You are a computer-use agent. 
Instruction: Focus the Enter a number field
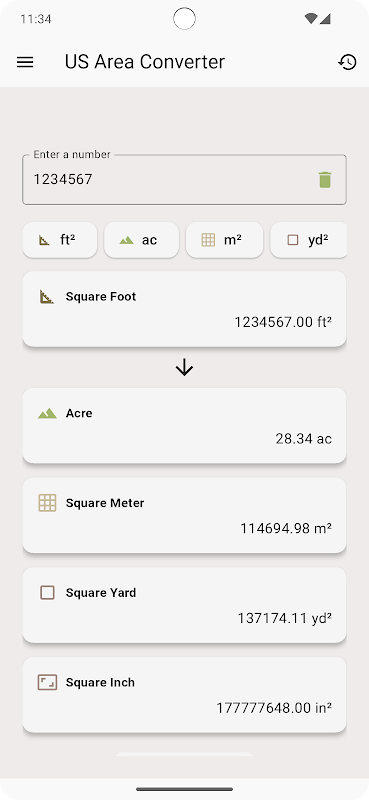point(184,180)
